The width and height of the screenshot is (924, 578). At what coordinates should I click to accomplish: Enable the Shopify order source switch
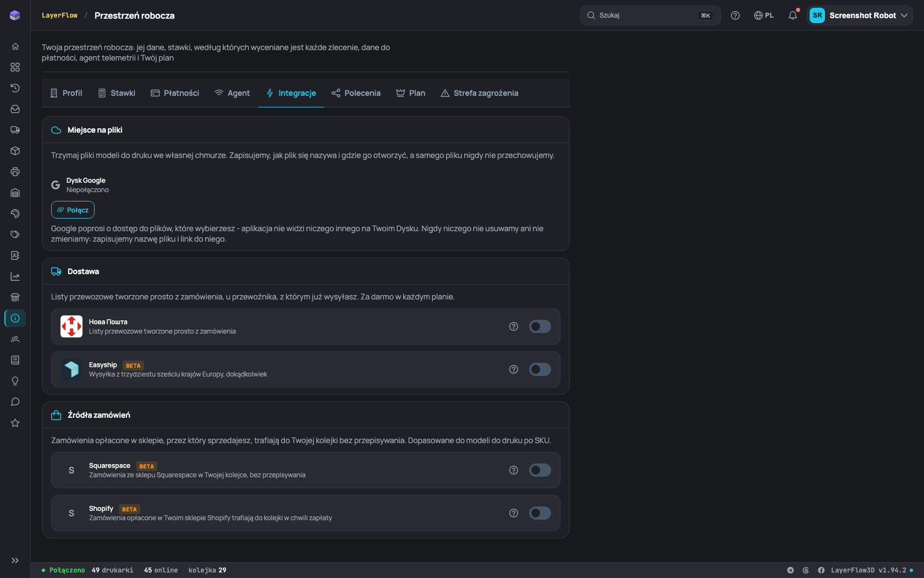(540, 513)
